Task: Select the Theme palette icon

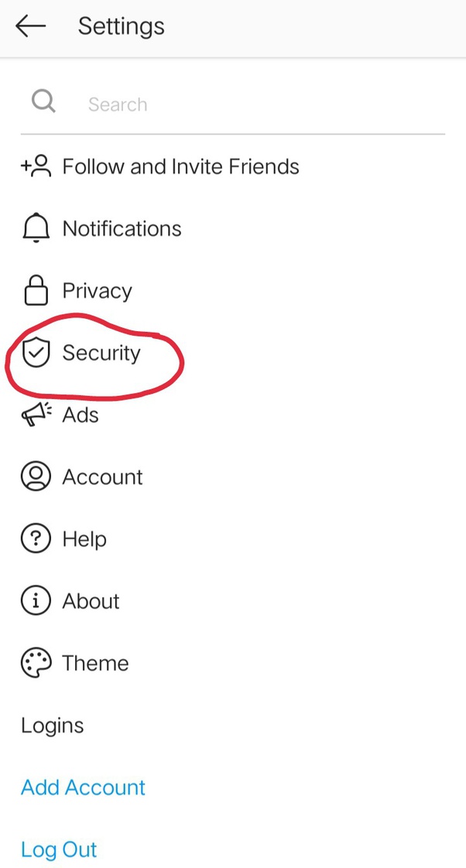Action: click(35, 662)
